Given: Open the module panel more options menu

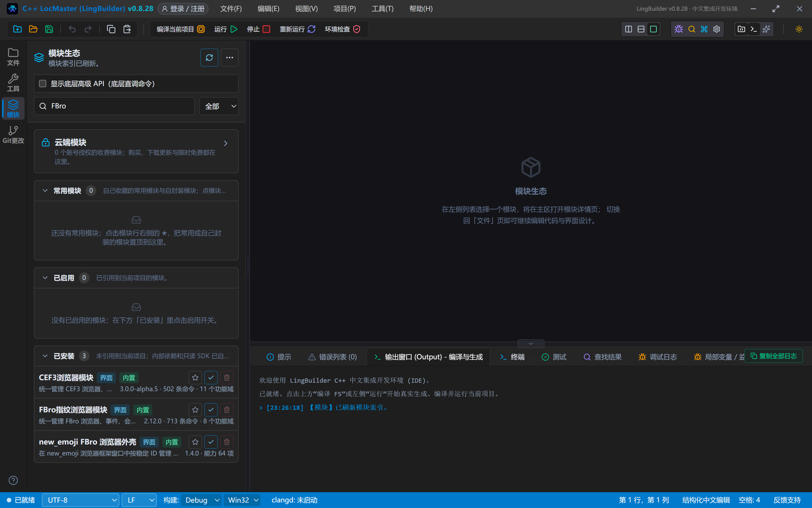Looking at the screenshot, I should click(230, 58).
